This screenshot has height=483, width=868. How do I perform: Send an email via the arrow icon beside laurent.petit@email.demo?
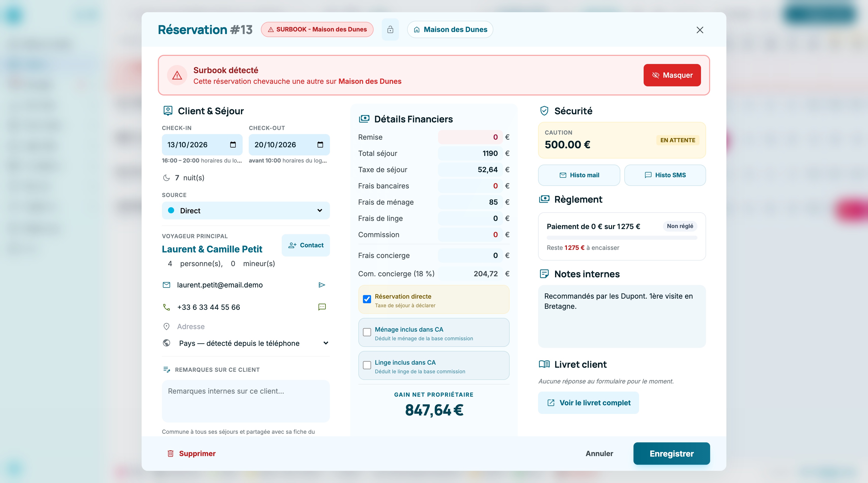click(x=322, y=285)
